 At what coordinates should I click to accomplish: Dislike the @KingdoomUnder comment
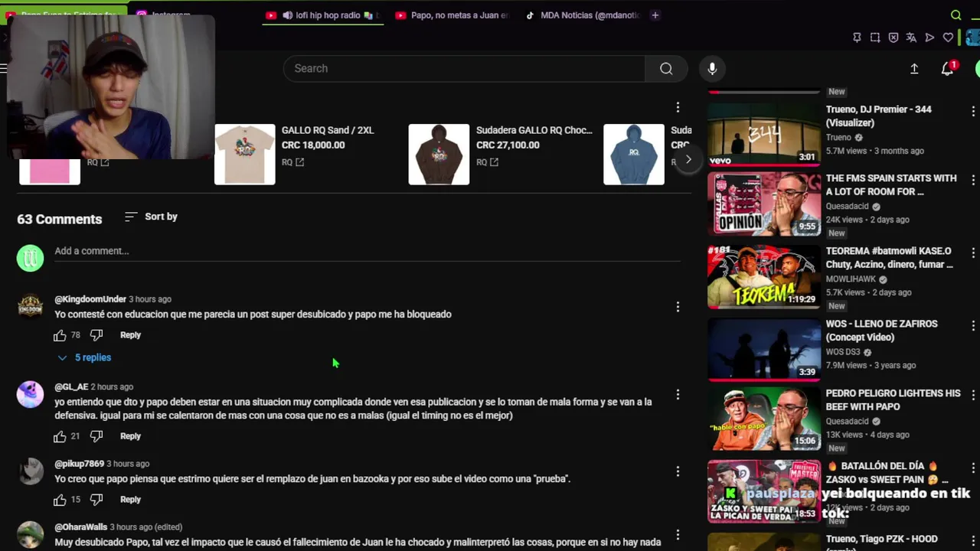96,335
